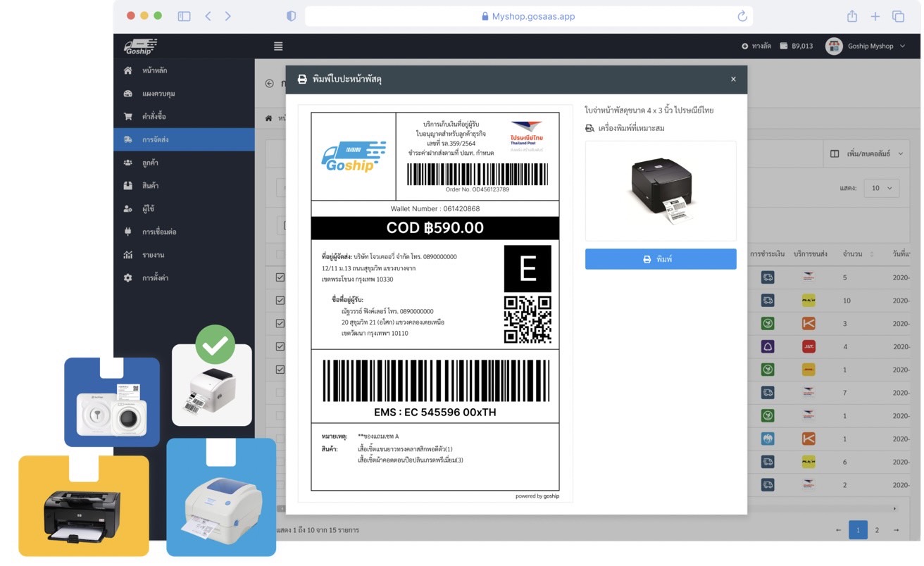
Task: Open the rows-per-page dropdown showing 10
Action: tap(880, 188)
